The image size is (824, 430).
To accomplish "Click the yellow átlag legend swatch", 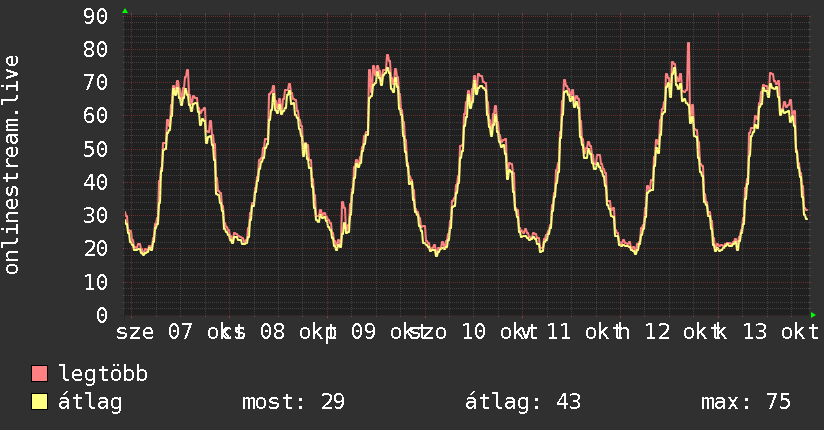I will tap(39, 402).
